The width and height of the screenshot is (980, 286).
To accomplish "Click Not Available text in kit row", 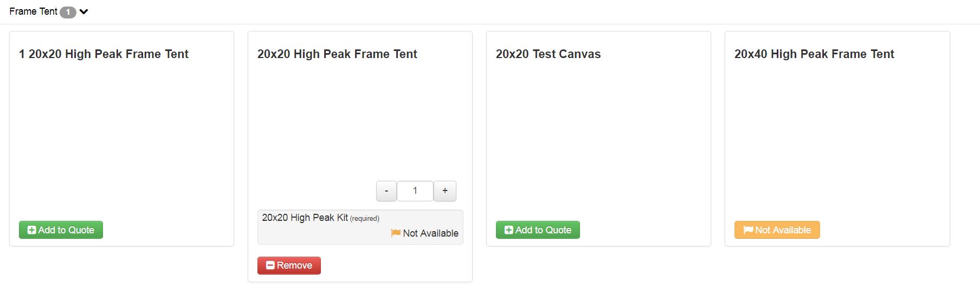I will pos(430,233).
